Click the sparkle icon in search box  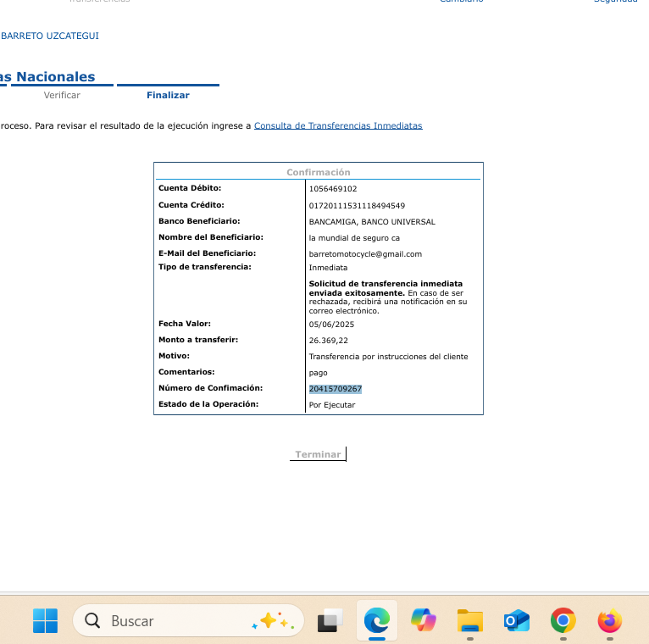270,621
